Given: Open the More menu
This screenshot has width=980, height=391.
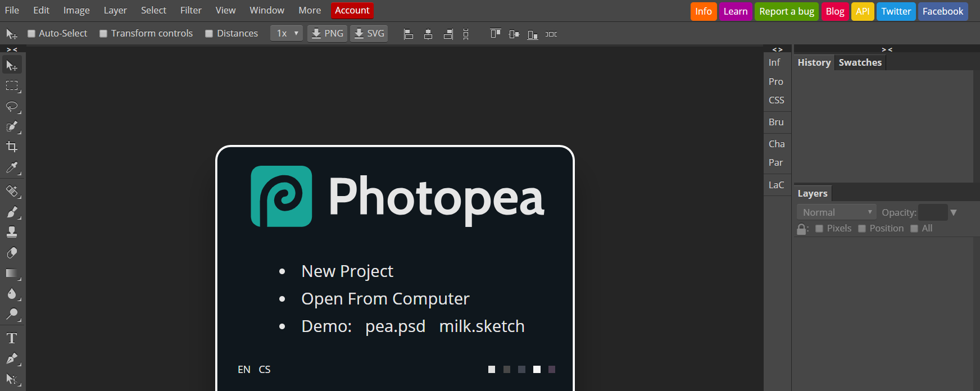Looking at the screenshot, I should click(x=310, y=10).
